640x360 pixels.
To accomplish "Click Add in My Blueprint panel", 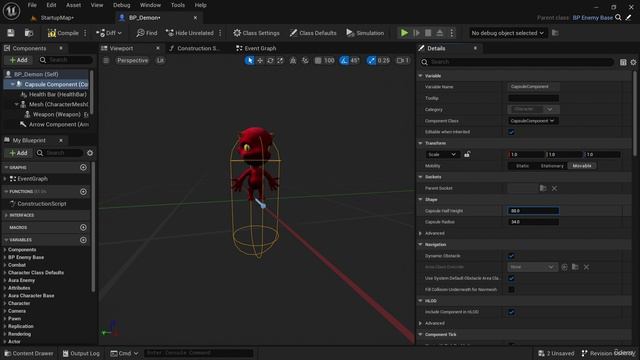I will pos(18,153).
